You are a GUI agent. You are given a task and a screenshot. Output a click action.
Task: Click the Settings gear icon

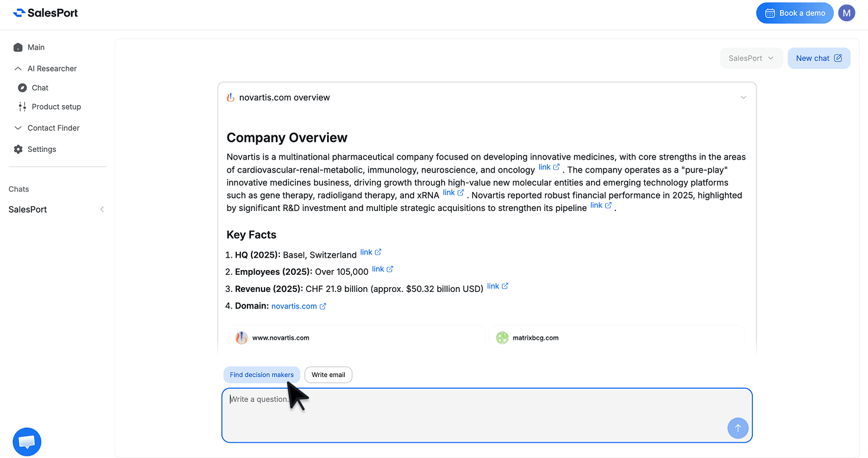pyautogui.click(x=18, y=150)
